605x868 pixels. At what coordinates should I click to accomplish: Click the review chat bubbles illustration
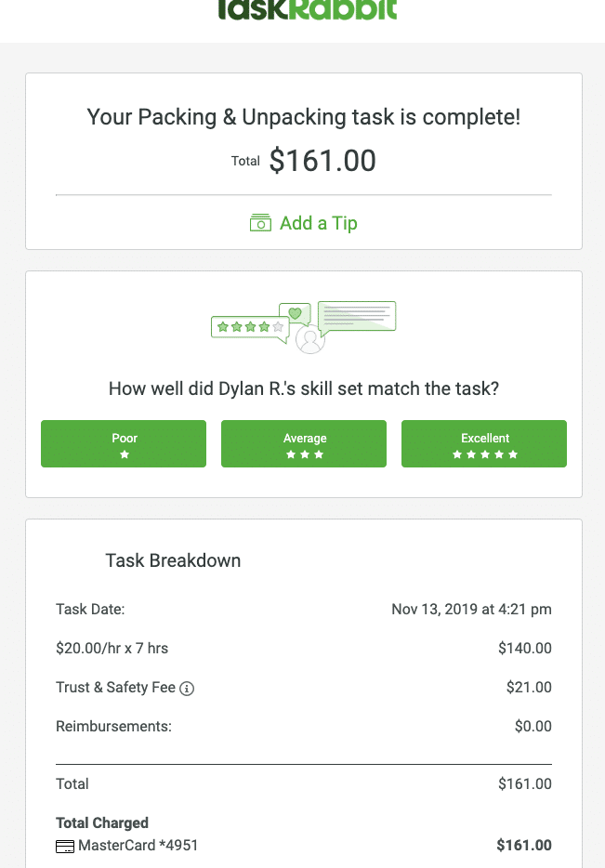[x=304, y=327]
